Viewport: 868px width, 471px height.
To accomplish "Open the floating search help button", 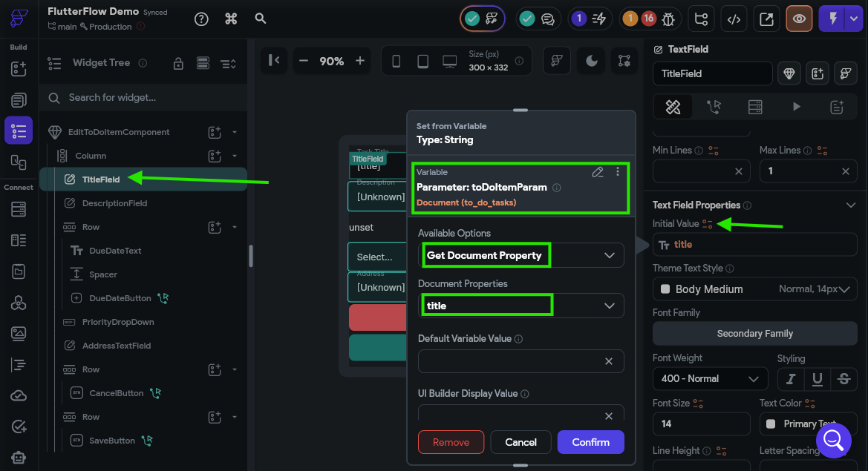I will (833, 441).
